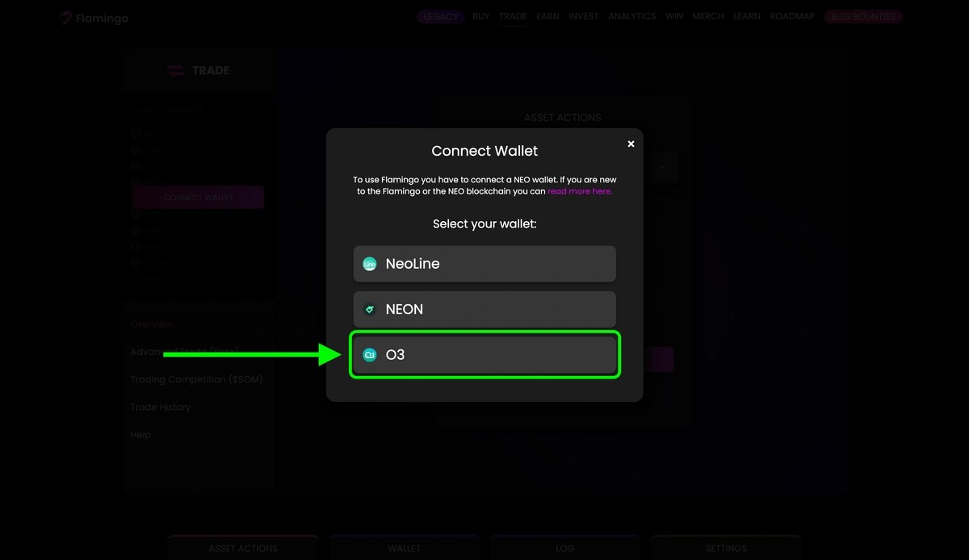This screenshot has height=560, width=969.
Task: Click the O3 cloud logo icon
Action: pos(370,354)
